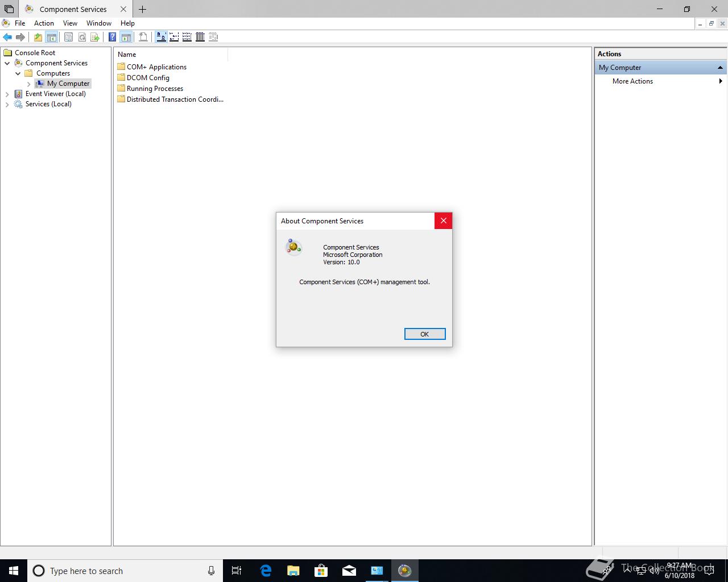Click the grayed Status view toolbar icon
This screenshot has width=728, height=582.
click(213, 37)
